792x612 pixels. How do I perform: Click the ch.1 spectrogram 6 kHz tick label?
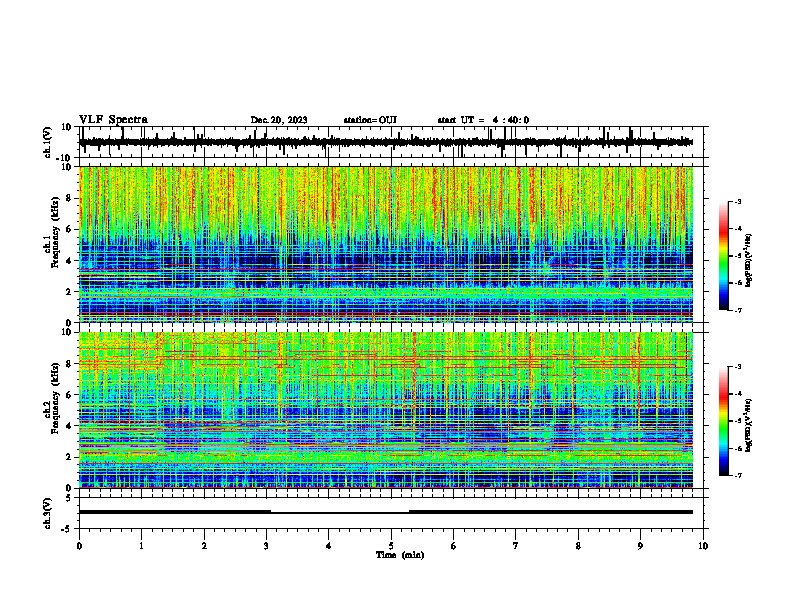70,229
